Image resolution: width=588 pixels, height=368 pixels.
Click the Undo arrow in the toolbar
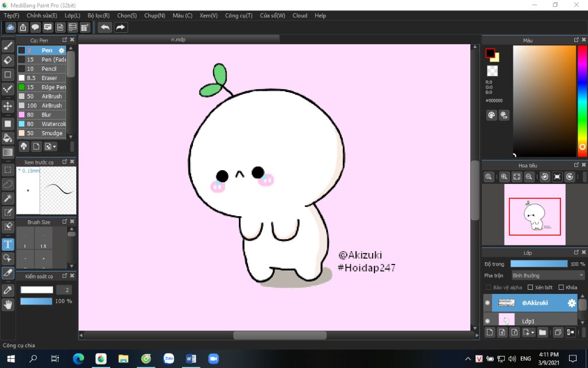[x=105, y=27]
